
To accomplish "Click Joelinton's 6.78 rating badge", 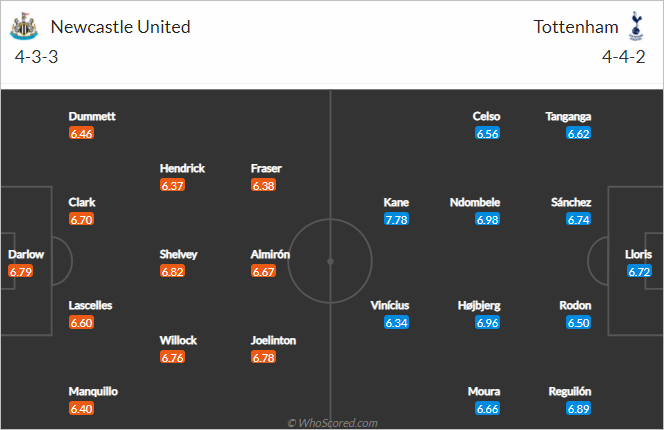I will click(263, 358).
